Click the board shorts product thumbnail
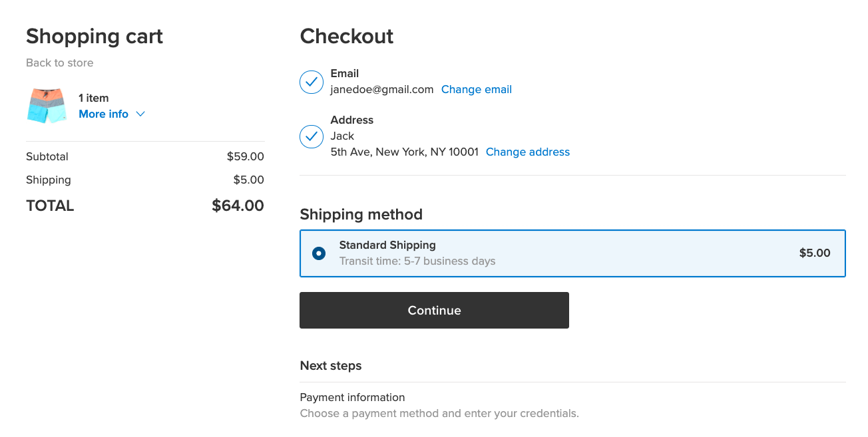The width and height of the screenshot is (868, 437). click(47, 106)
